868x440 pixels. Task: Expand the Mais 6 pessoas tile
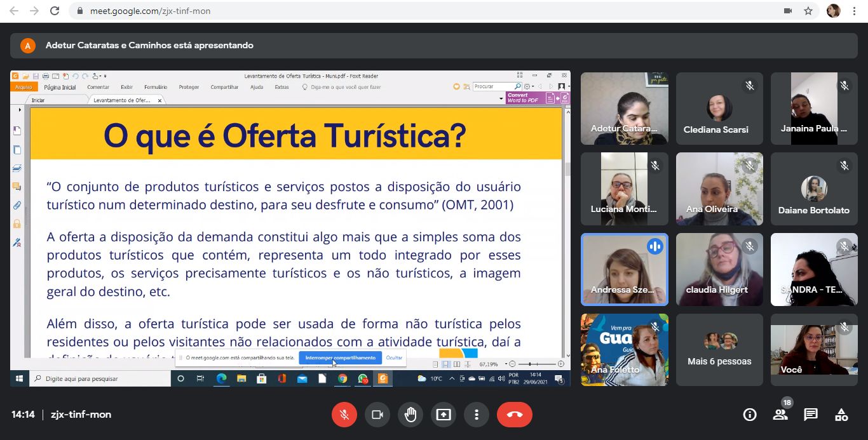719,350
